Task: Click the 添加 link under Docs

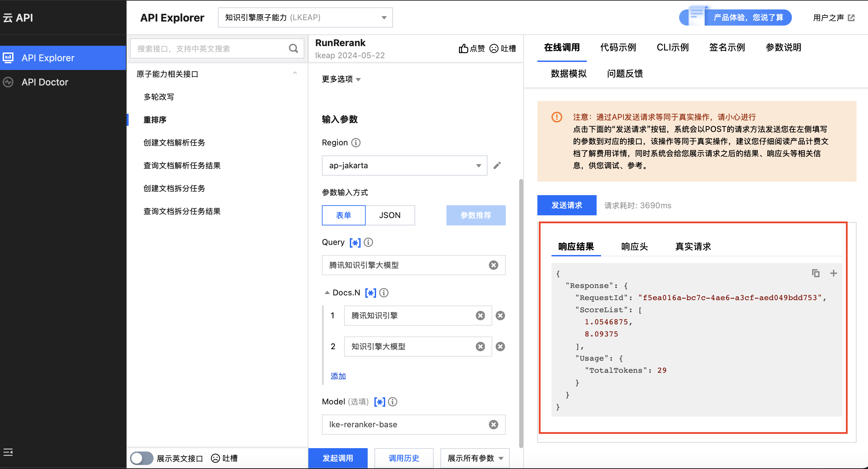Action: [x=338, y=376]
